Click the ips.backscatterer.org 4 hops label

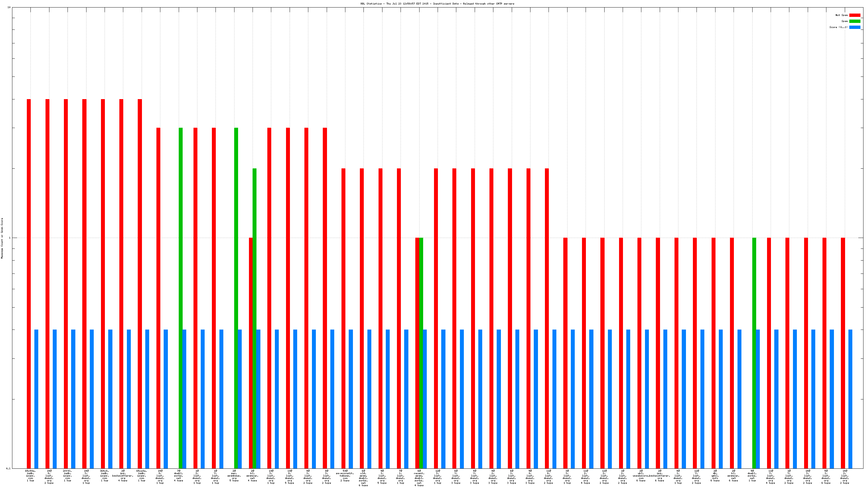coord(123,476)
